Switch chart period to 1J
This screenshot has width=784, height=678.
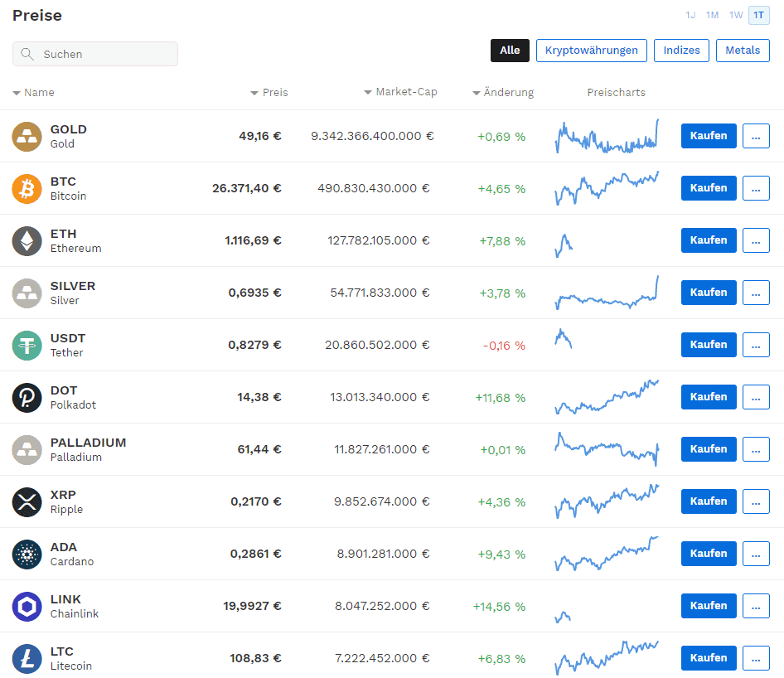(690, 15)
